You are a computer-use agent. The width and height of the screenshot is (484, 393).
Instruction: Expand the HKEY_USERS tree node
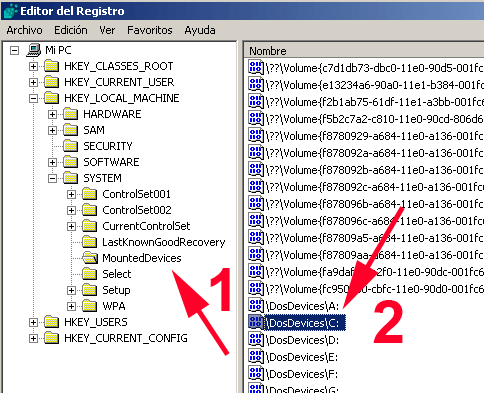33,322
